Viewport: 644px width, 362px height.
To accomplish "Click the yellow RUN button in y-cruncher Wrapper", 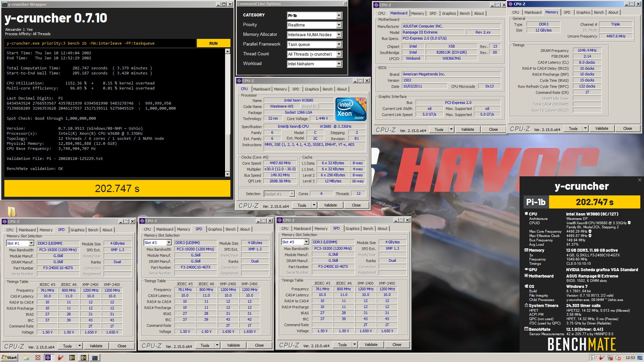I will 213,43.
